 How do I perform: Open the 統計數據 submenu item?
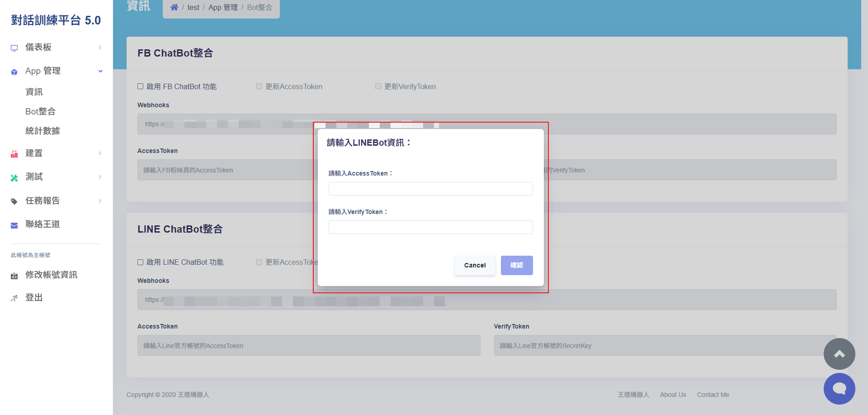coord(42,131)
